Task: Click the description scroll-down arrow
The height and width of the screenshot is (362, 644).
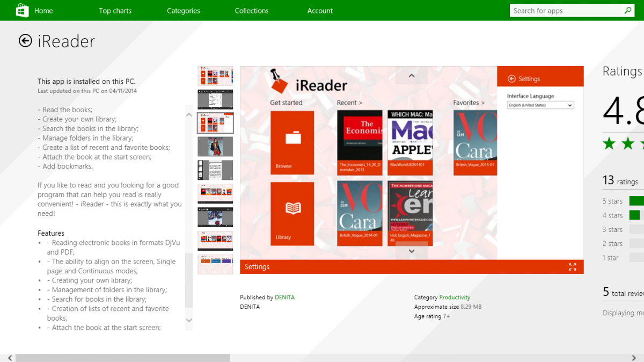Action: point(189,320)
